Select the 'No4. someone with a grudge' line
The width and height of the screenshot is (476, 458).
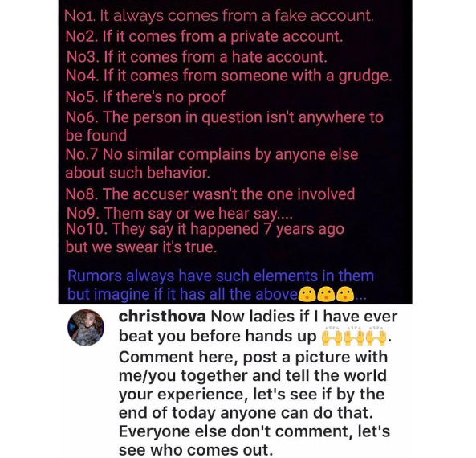click(229, 76)
